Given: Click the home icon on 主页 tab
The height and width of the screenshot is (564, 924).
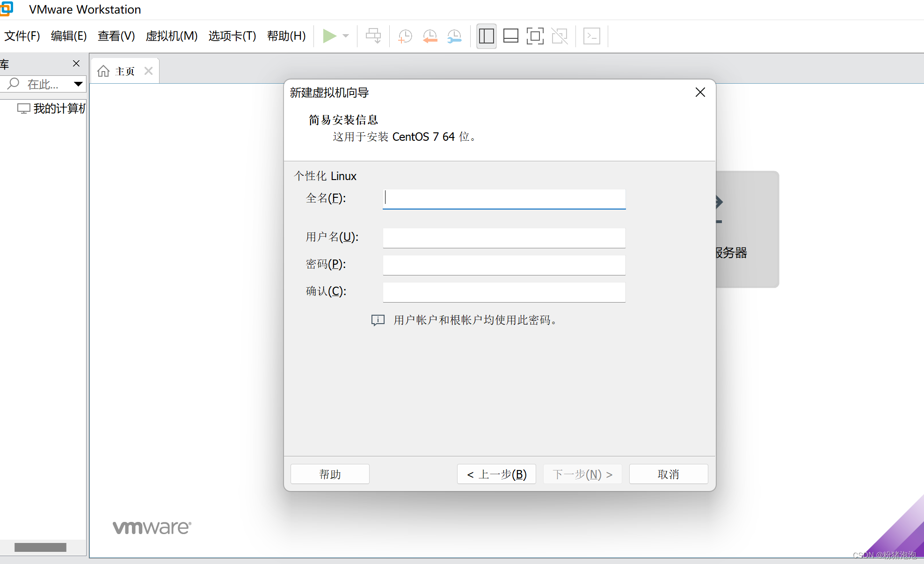Looking at the screenshot, I should (103, 71).
